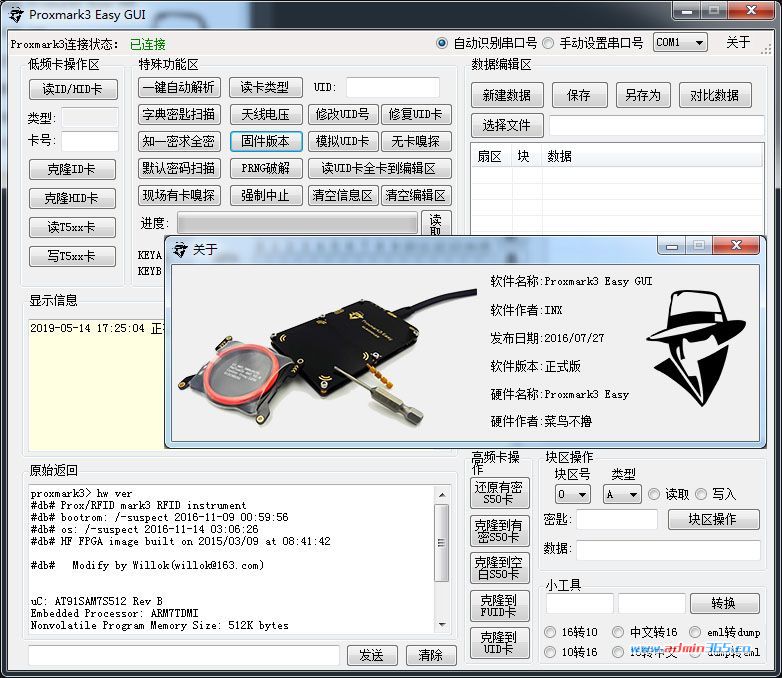The image size is (782, 678).
Task: Click the 知一密求全密 button
Action: 179,141
